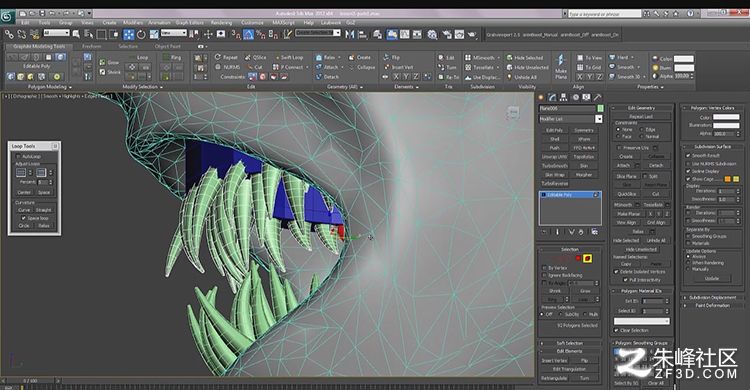Toggle By Vertex checkbox
The height and width of the screenshot is (390, 750).
pyautogui.click(x=544, y=268)
